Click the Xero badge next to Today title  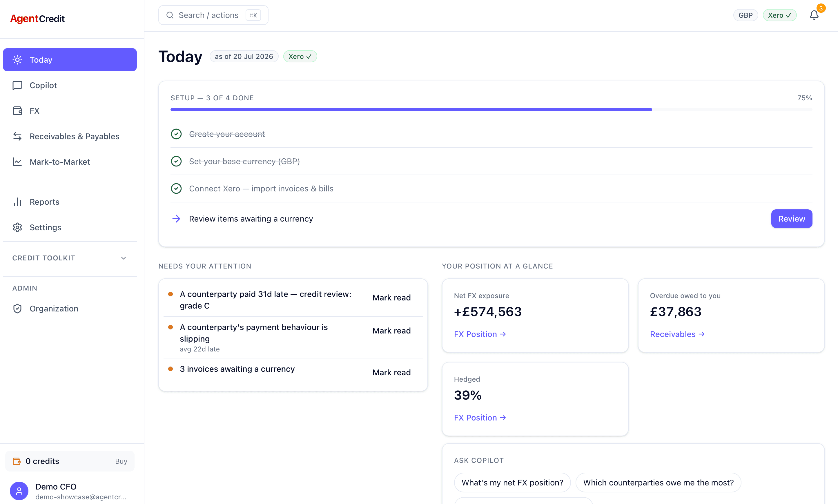[300, 56]
